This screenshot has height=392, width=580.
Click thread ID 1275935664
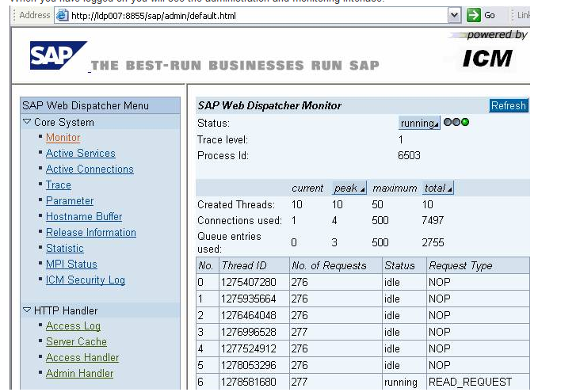[249, 299]
